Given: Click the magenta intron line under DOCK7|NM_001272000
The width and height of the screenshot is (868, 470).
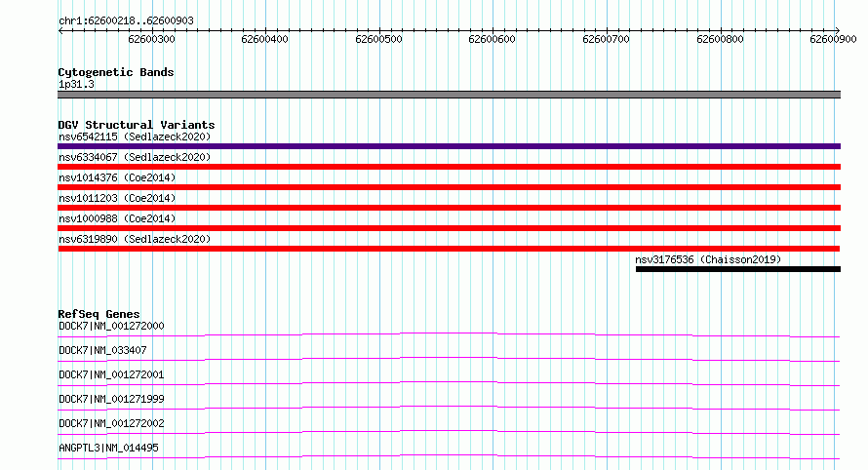Looking at the screenshot, I should [449, 334].
